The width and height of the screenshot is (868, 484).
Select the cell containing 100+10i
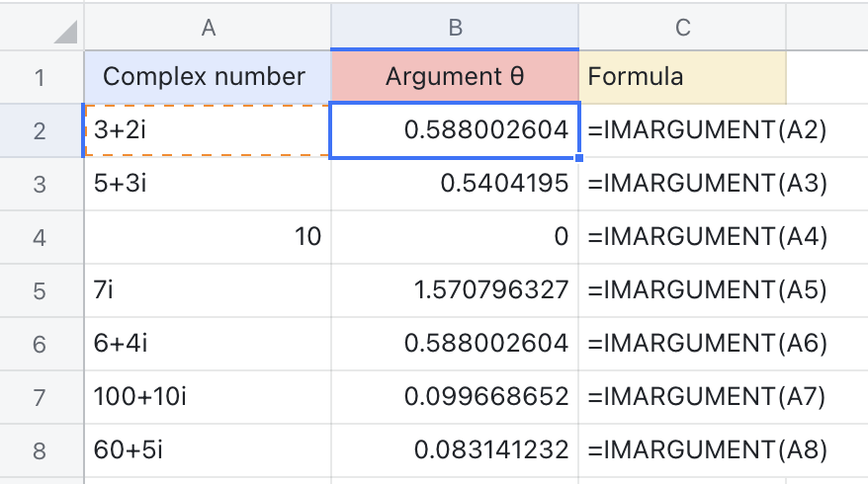(x=208, y=397)
